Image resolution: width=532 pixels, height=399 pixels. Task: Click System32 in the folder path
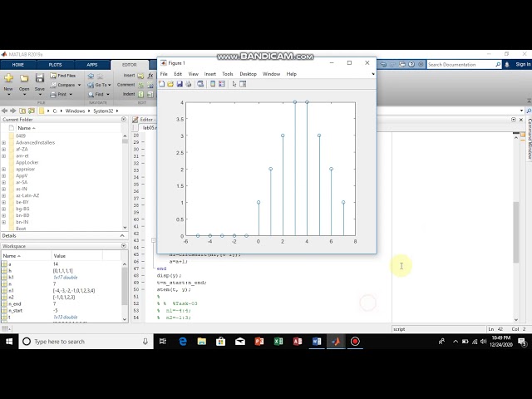tap(103, 111)
